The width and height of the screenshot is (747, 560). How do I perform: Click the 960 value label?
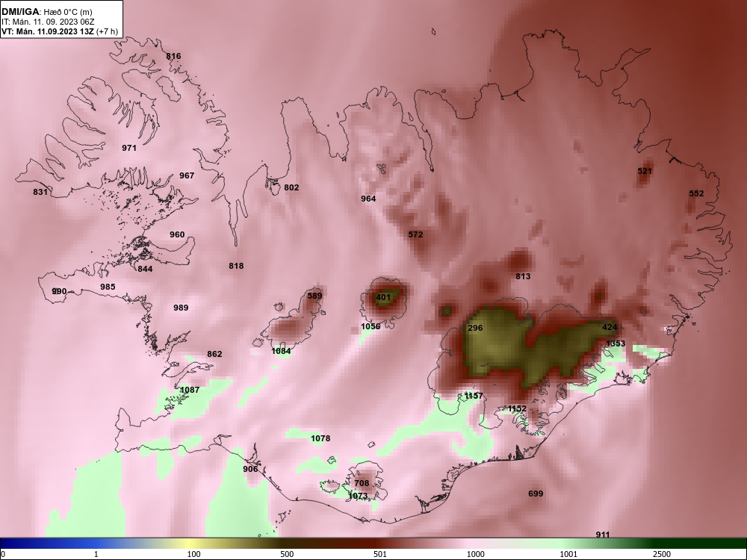[177, 234]
